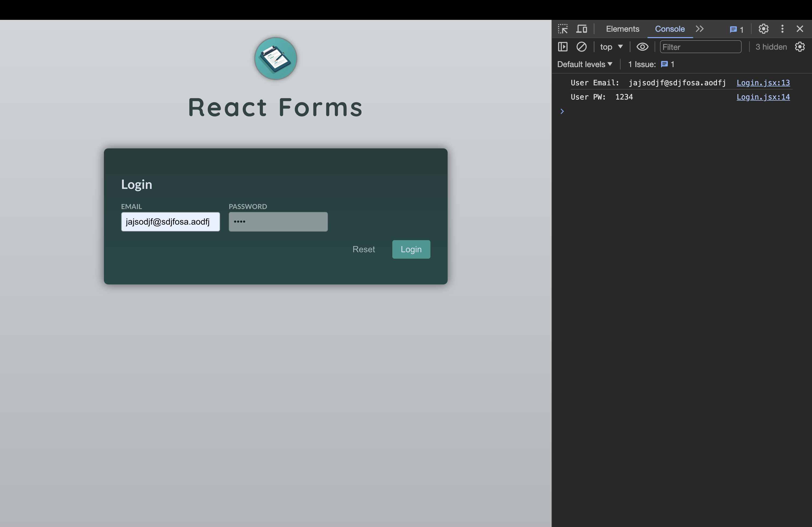812x527 pixels.
Task: Select the Console tab
Action: (x=669, y=29)
